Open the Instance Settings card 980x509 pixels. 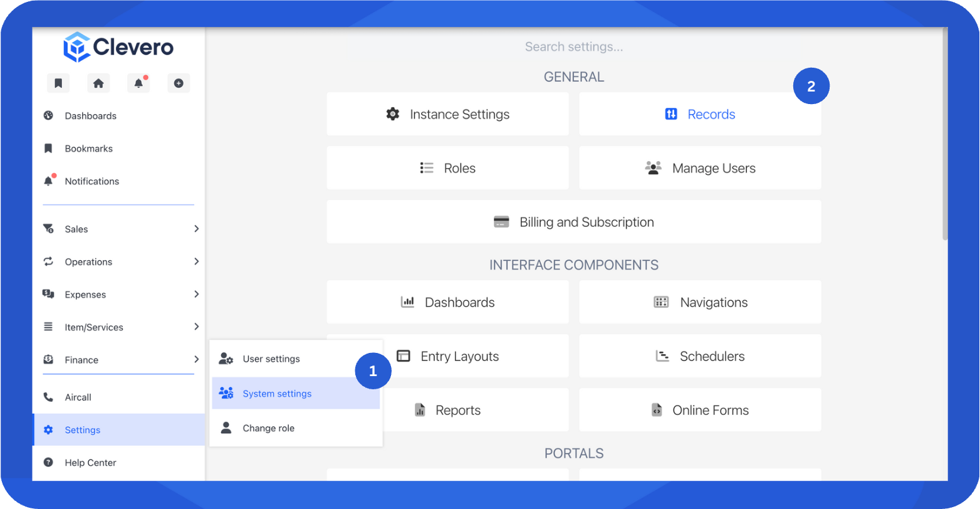(448, 114)
